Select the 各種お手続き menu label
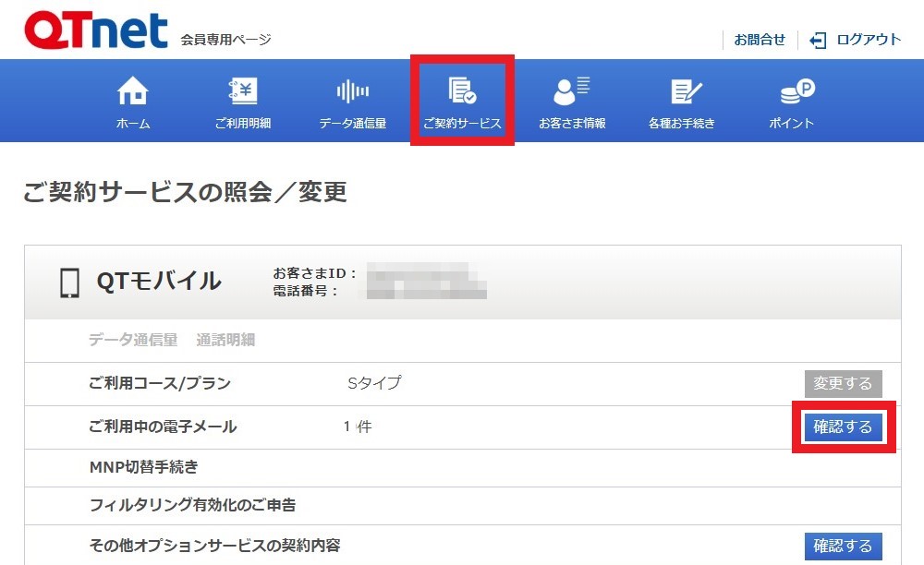Viewport: 924px width, 565px height. coord(682,124)
